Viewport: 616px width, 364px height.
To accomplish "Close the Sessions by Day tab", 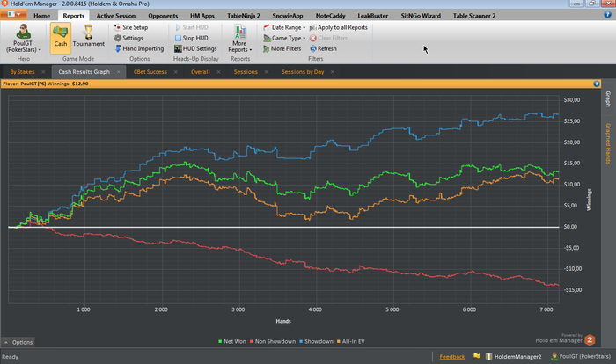I will 333,72.
